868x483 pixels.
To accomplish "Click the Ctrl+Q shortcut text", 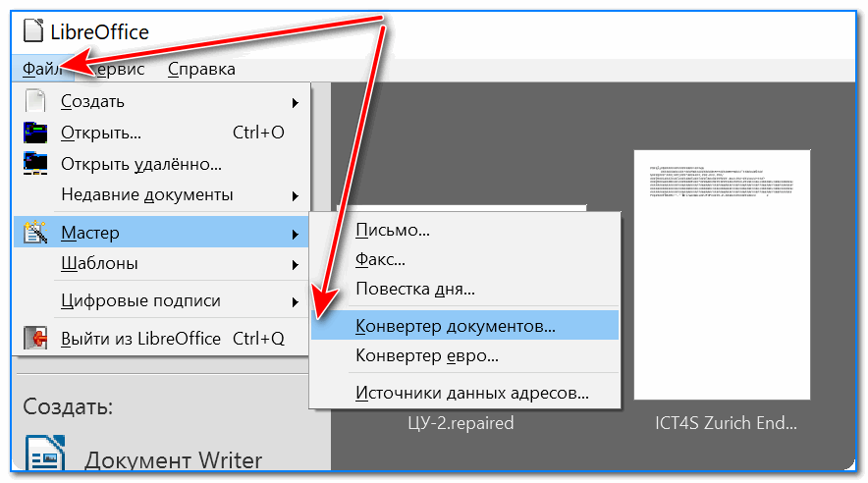I will coord(258,338).
